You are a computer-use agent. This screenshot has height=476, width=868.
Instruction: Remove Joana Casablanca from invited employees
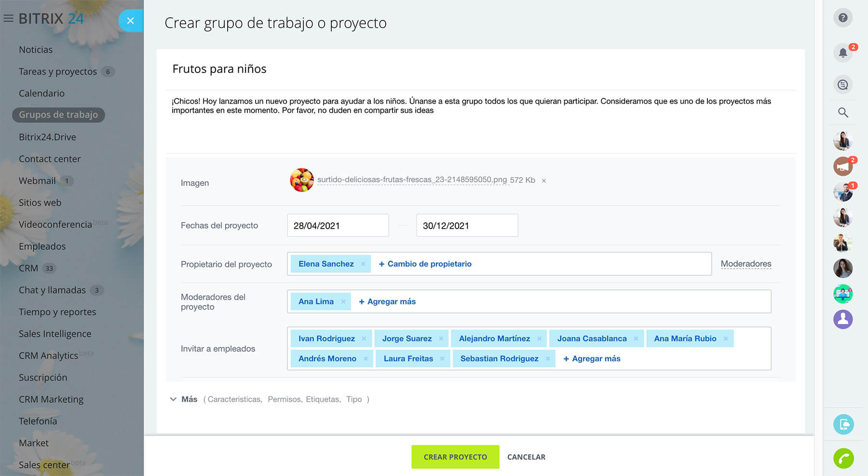tap(636, 339)
